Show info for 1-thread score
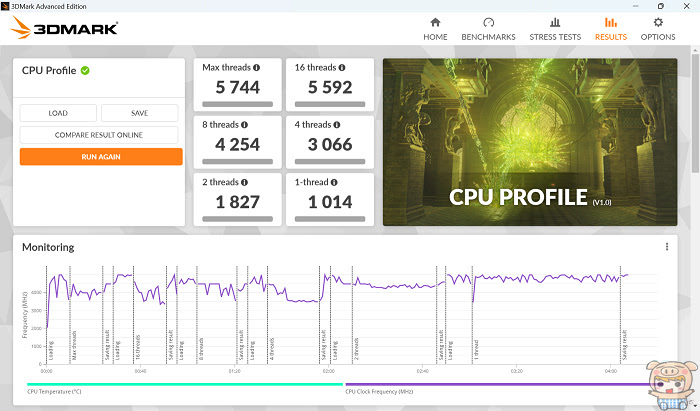Screen dimensions: 700x411 (334, 182)
